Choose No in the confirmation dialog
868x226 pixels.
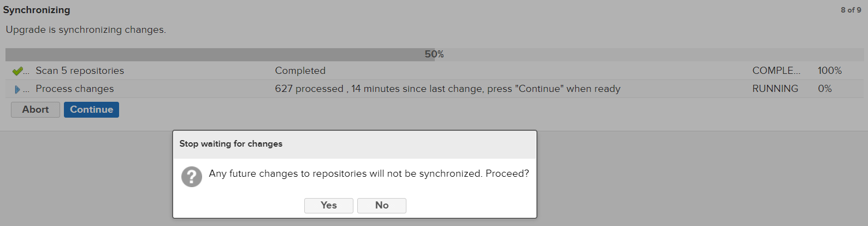(381, 205)
